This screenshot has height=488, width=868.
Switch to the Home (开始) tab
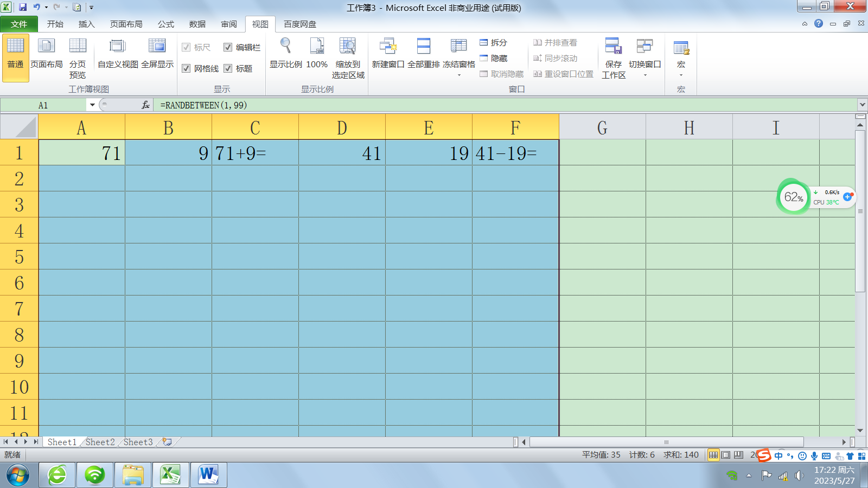coord(55,24)
